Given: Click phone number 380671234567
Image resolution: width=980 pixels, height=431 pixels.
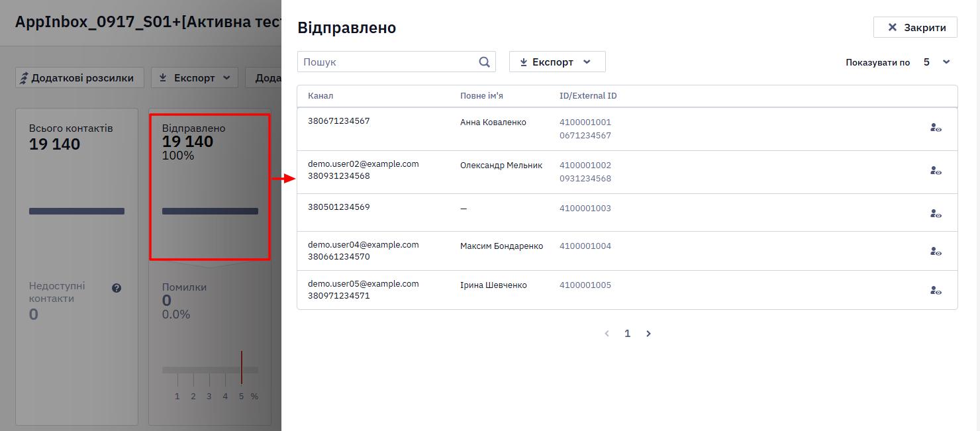Looking at the screenshot, I should pyautogui.click(x=339, y=121).
